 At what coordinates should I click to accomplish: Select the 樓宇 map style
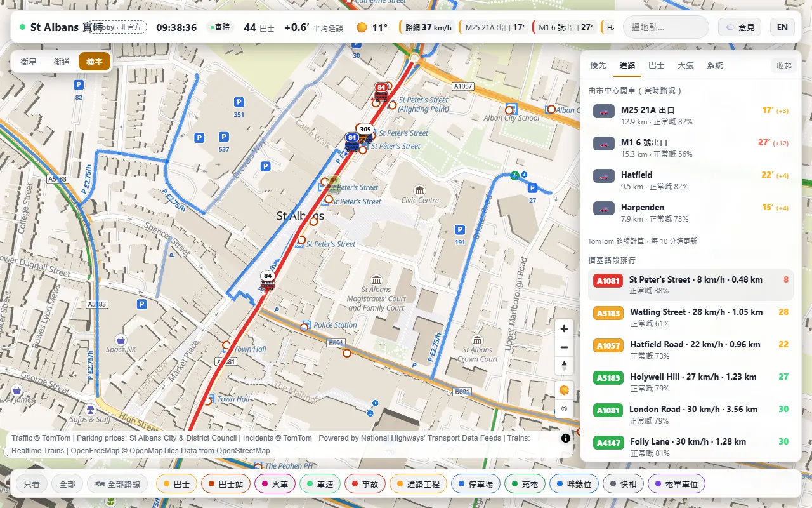95,62
